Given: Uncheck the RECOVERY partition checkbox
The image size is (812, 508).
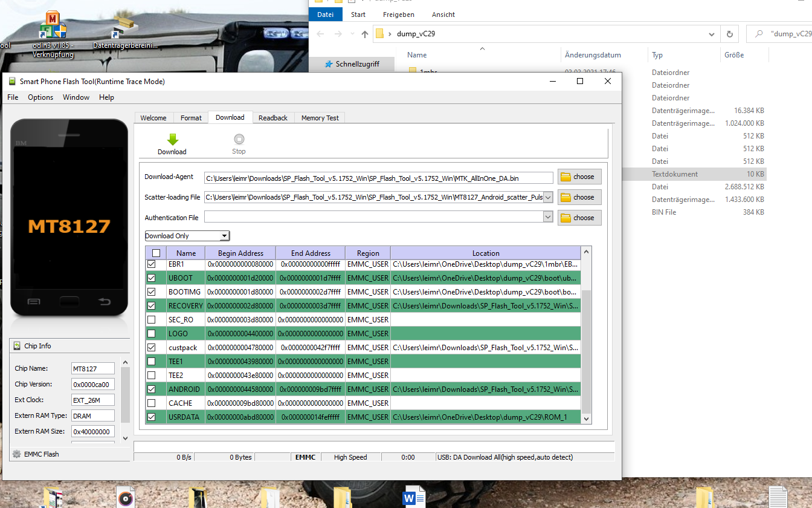Looking at the screenshot, I should (x=152, y=306).
